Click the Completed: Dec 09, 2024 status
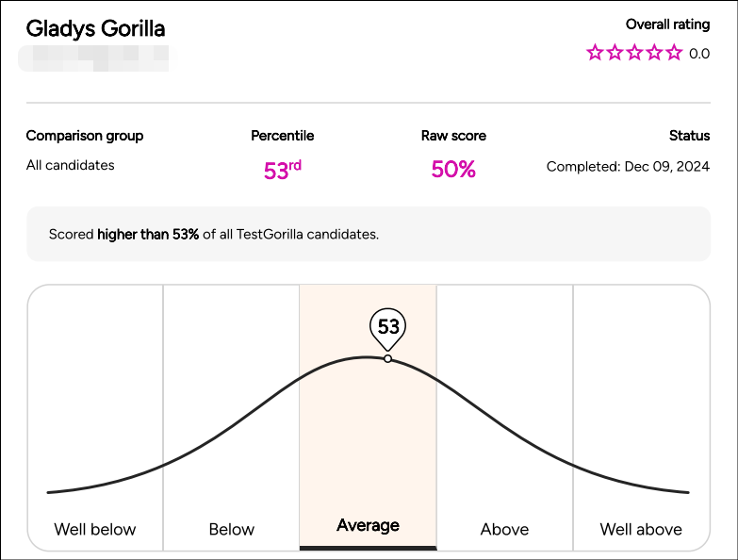Viewport: 738px width, 560px height. click(x=628, y=167)
